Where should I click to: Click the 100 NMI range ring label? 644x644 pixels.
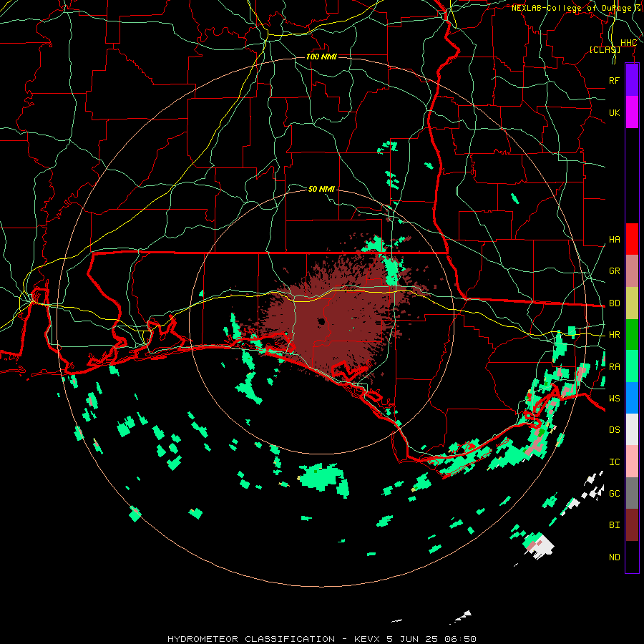pos(321,57)
